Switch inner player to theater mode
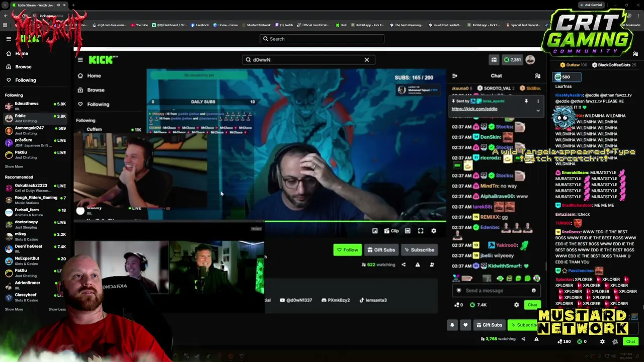Screen dimensions: 644x362 click(x=408, y=231)
